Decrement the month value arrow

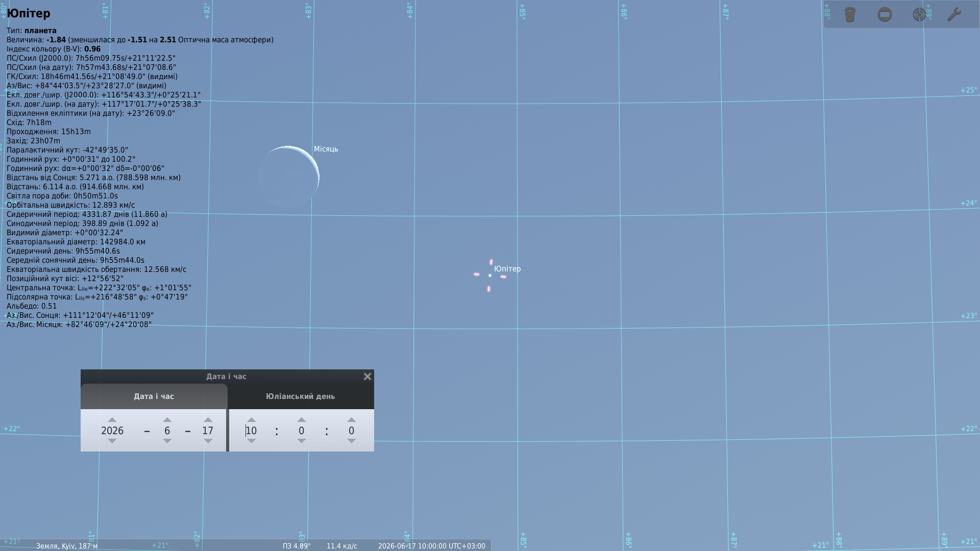point(167,441)
